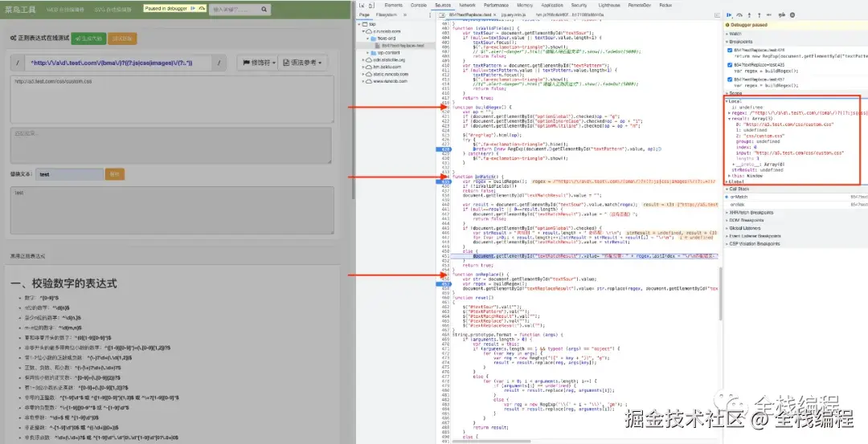
Task: Disable breakpoint at line 435
Action: pyautogui.click(x=730, y=65)
